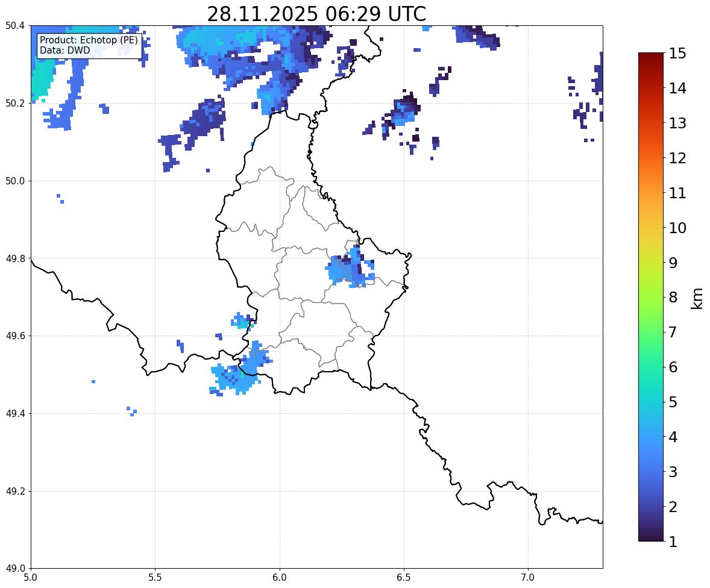Click the echo cell inside eastern Luxembourg
This screenshot has width=710, height=588.
350,268
